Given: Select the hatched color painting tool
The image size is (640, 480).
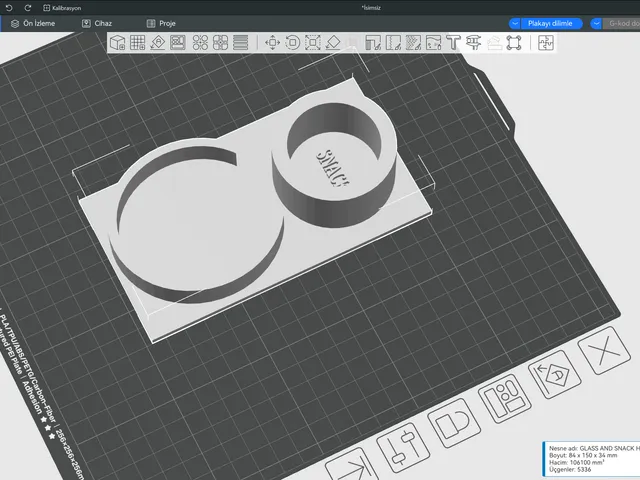Looking at the screenshot, I should click(x=413, y=42).
